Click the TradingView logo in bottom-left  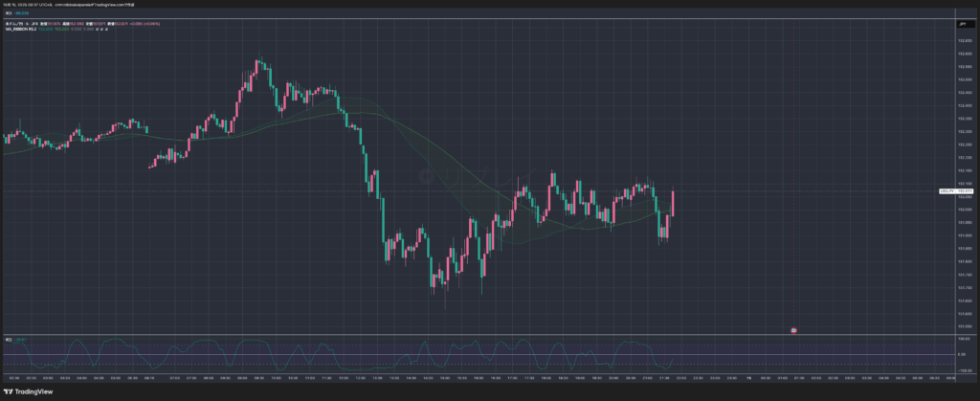[29, 391]
